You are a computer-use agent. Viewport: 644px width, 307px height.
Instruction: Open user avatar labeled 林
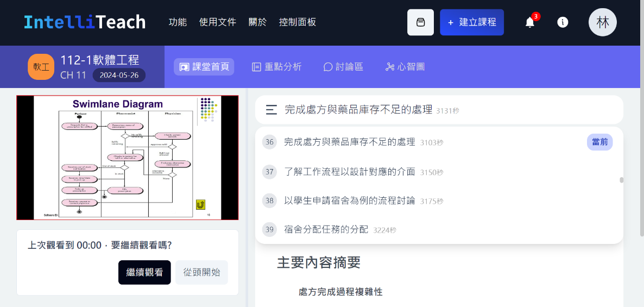[x=603, y=22]
